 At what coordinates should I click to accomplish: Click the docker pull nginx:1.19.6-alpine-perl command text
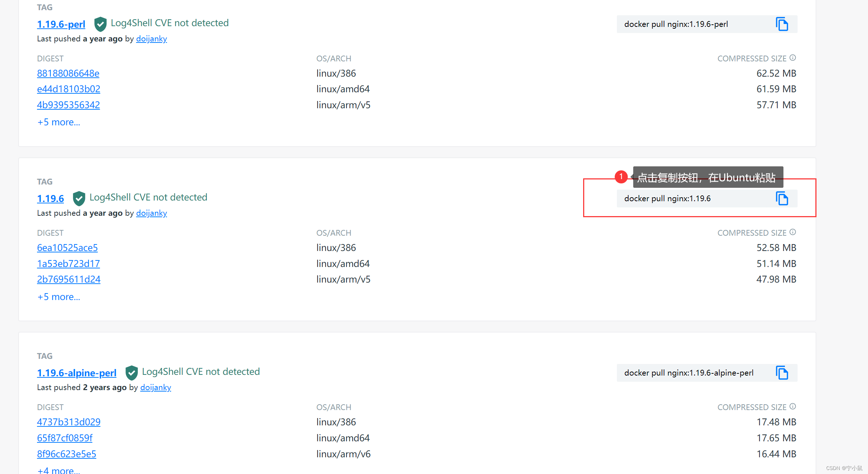click(x=689, y=373)
